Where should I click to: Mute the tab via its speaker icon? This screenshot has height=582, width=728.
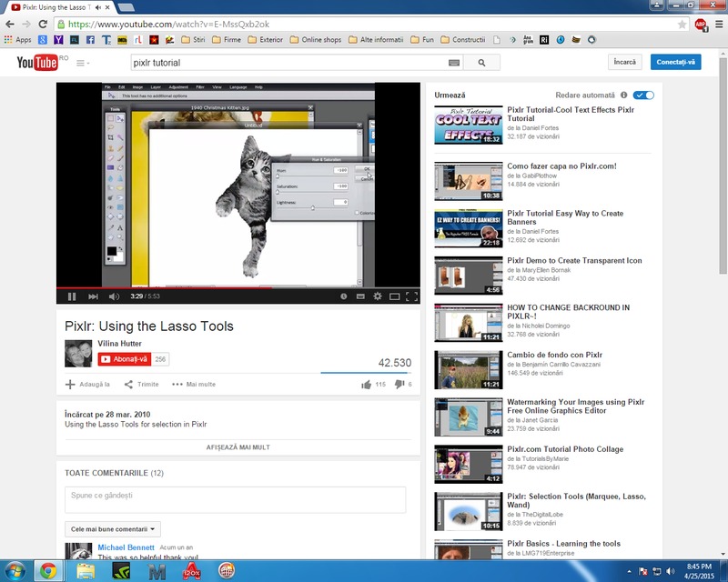click(98, 7)
